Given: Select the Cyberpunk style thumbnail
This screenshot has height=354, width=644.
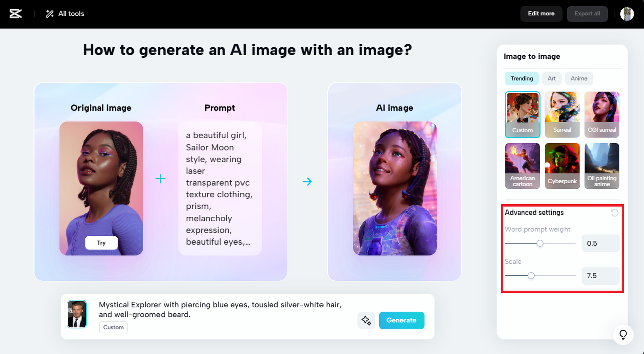Looking at the screenshot, I should (x=562, y=166).
